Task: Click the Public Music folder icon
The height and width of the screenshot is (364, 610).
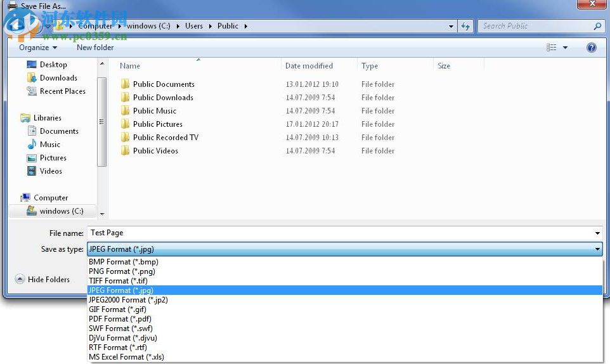Action: (x=126, y=110)
